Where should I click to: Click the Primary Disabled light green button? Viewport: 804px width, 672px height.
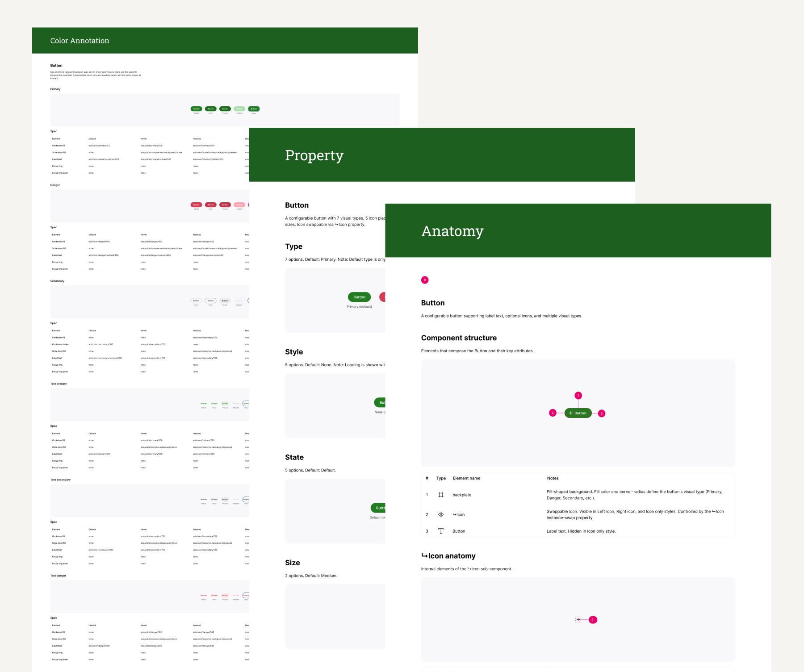click(239, 109)
